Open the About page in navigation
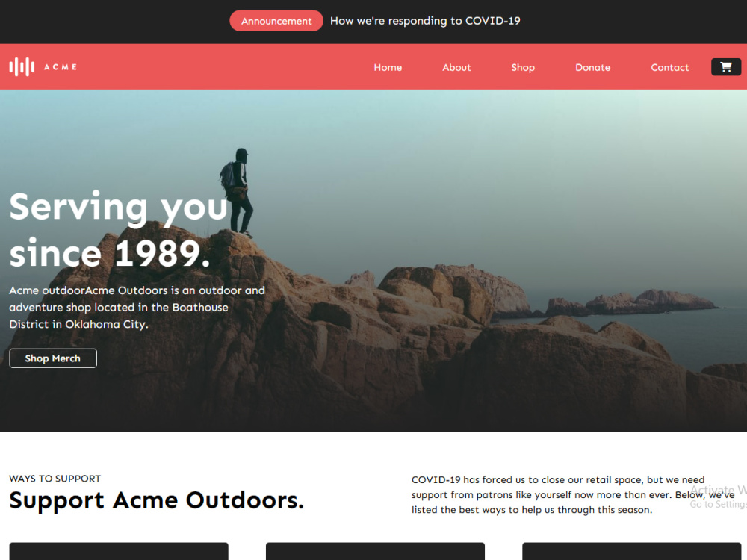Screen dimensions: 747x560 pos(456,68)
